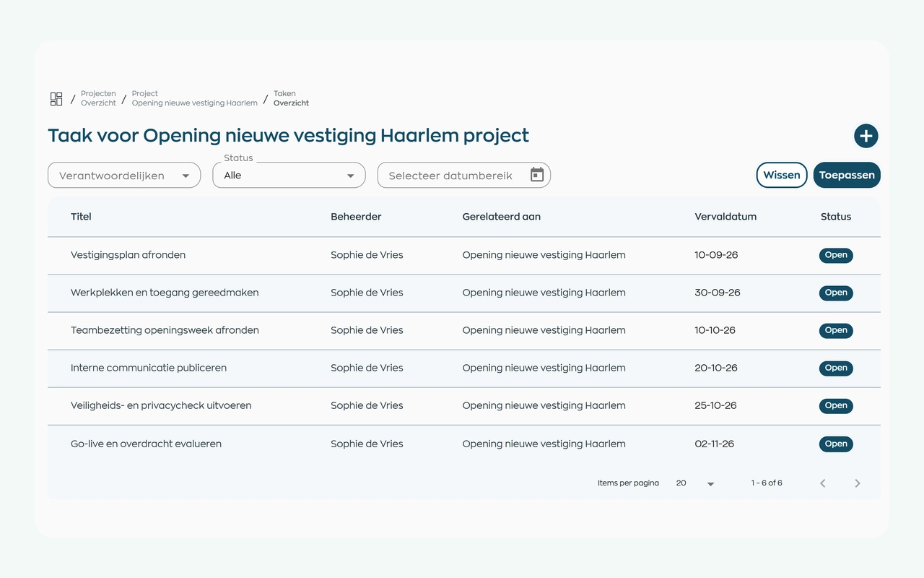Click the Selecteer datumbereik field

click(464, 175)
